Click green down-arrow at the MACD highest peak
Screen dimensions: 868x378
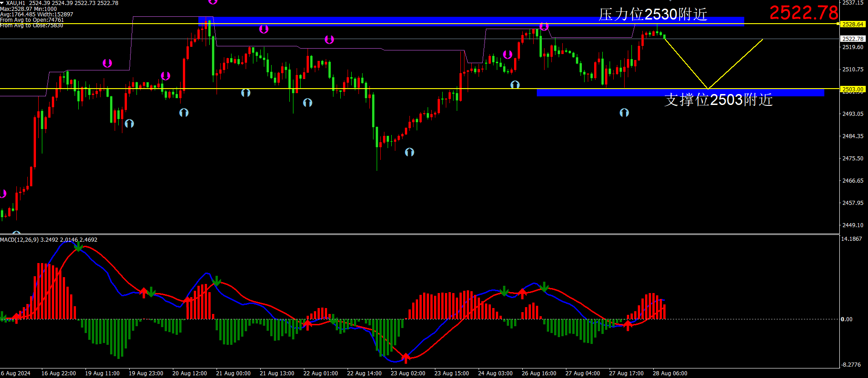pyautogui.click(x=78, y=247)
